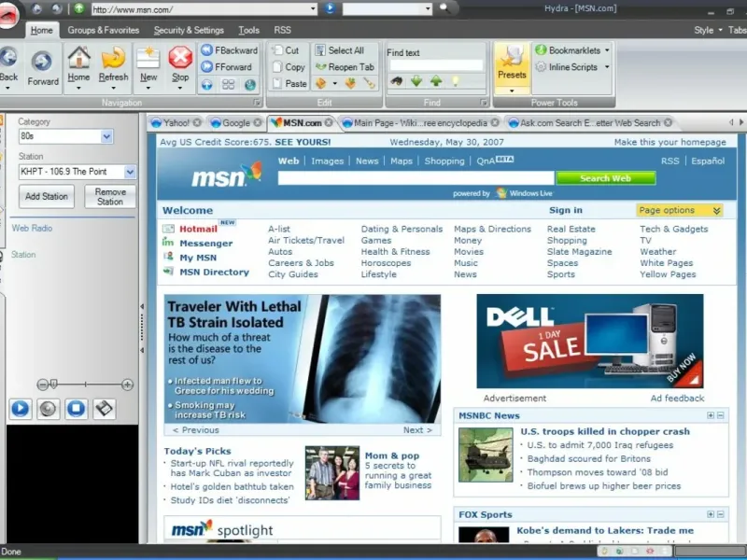Open the Hotmail link
This screenshot has width=747, height=560.
pos(198,229)
